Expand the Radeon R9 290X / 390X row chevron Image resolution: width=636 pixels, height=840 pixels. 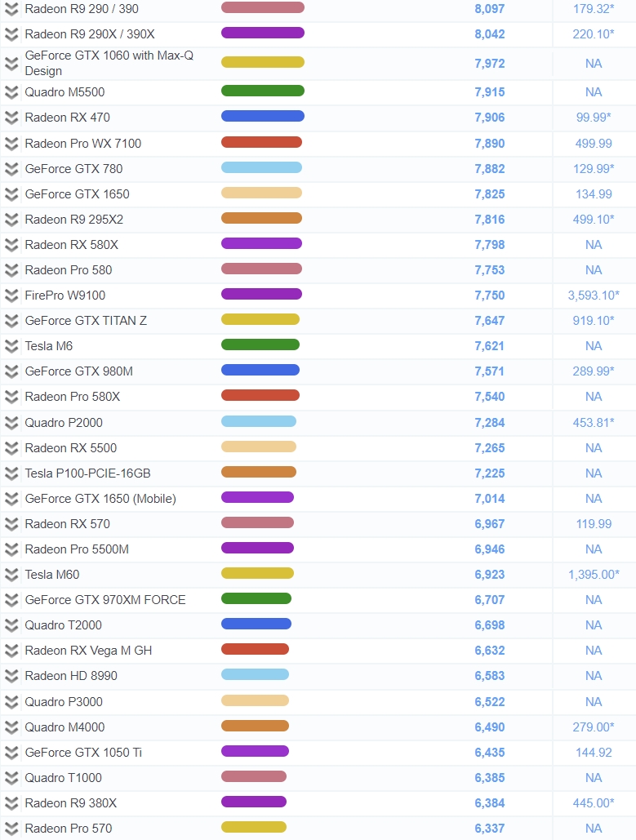pos(11,34)
